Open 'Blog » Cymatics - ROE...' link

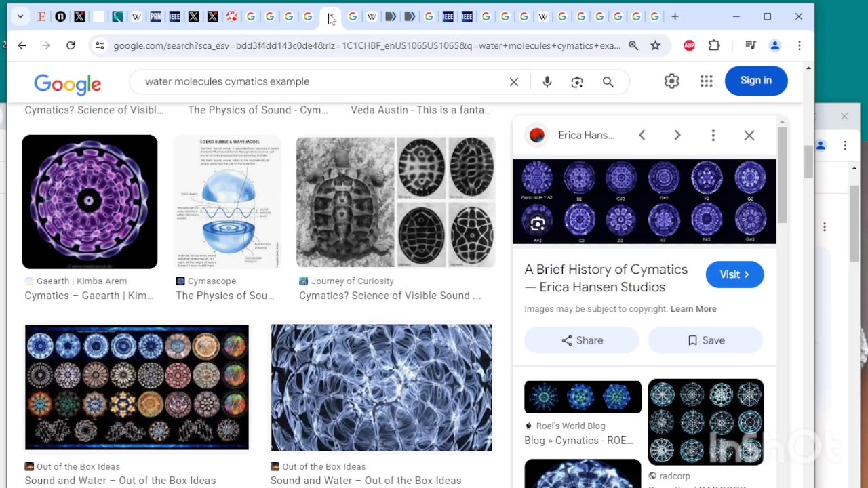click(x=578, y=441)
